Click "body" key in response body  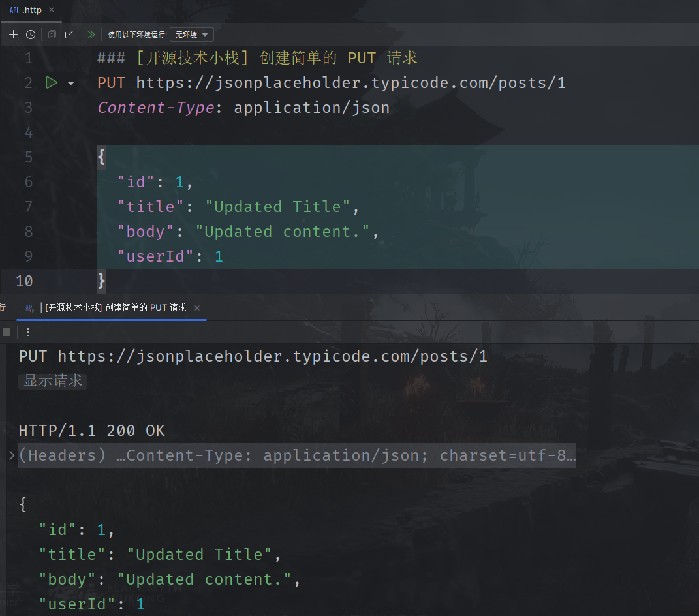point(67,579)
